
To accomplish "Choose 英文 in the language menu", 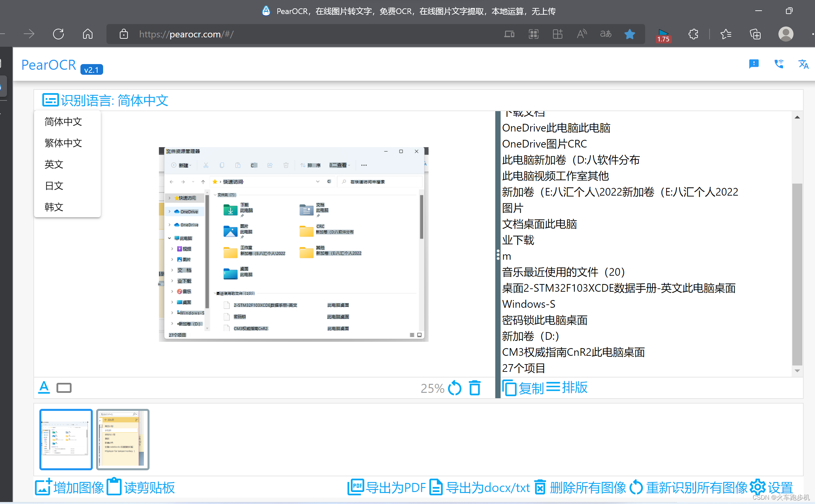I will [x=54, y=164].
